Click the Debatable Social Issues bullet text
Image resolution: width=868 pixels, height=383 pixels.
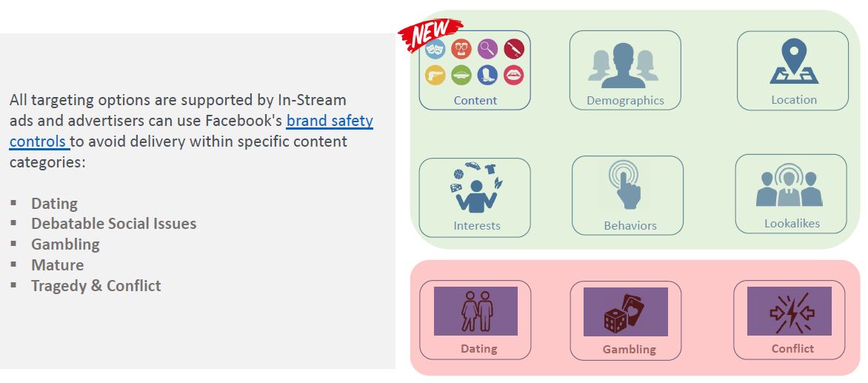(x=114, y=224)
